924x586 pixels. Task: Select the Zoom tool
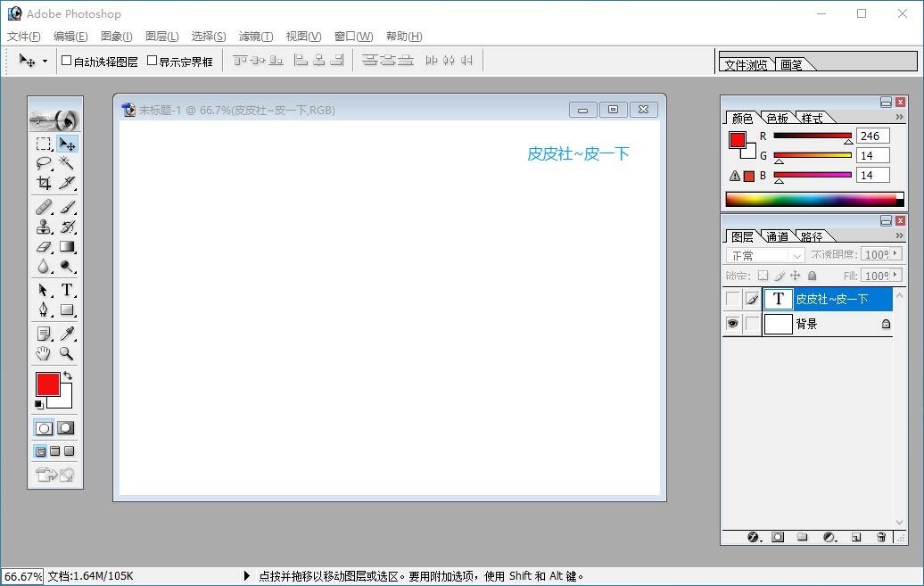(x=67, y=354)
